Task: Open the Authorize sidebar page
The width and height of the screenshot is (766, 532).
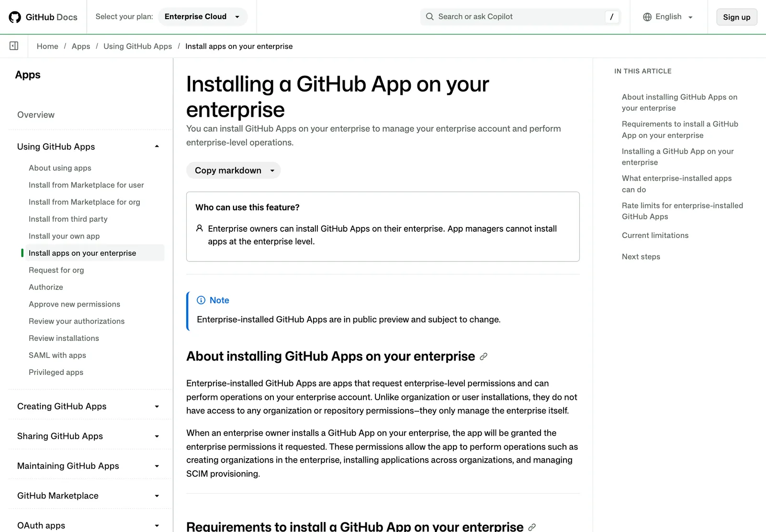Action: point(46,287)
